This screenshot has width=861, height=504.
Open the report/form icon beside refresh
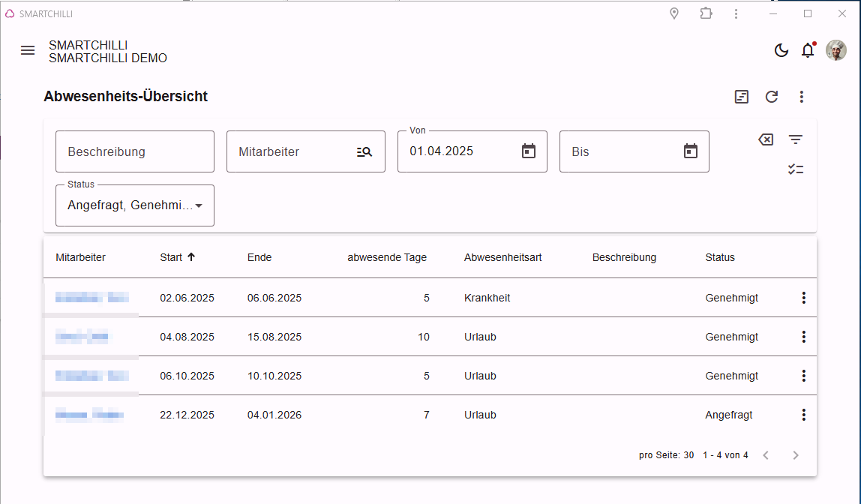741,97
